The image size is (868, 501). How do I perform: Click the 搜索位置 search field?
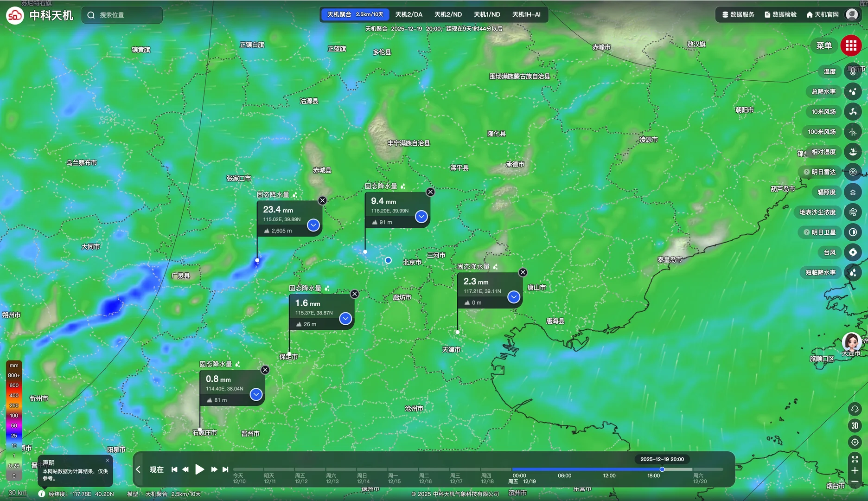coord(122,15)
